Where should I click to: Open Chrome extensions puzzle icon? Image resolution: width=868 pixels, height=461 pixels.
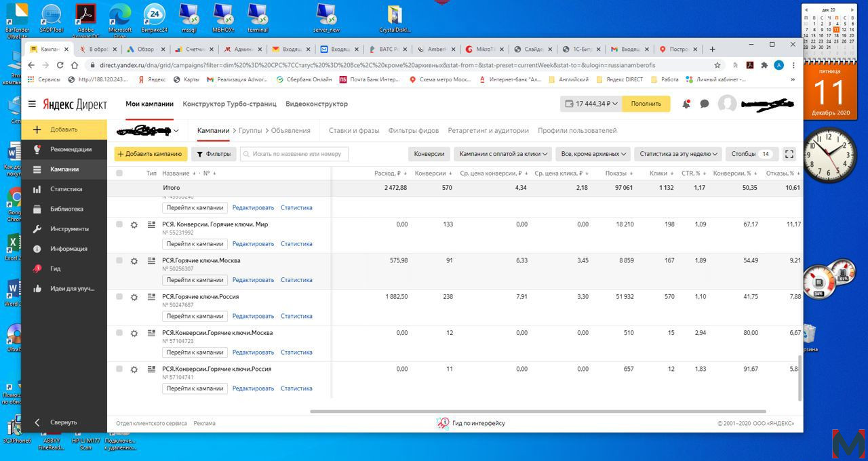tap(764, 65)
